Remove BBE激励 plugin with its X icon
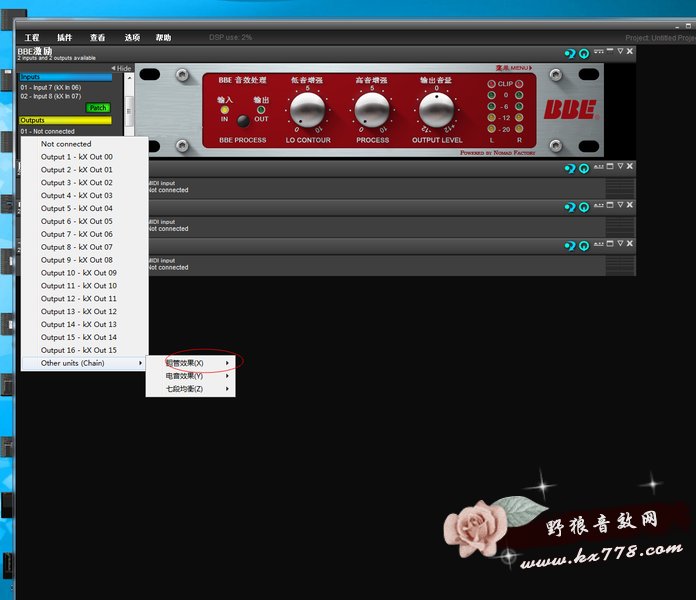The width and height of the screenshot is (696, 600). click(630, 51)
